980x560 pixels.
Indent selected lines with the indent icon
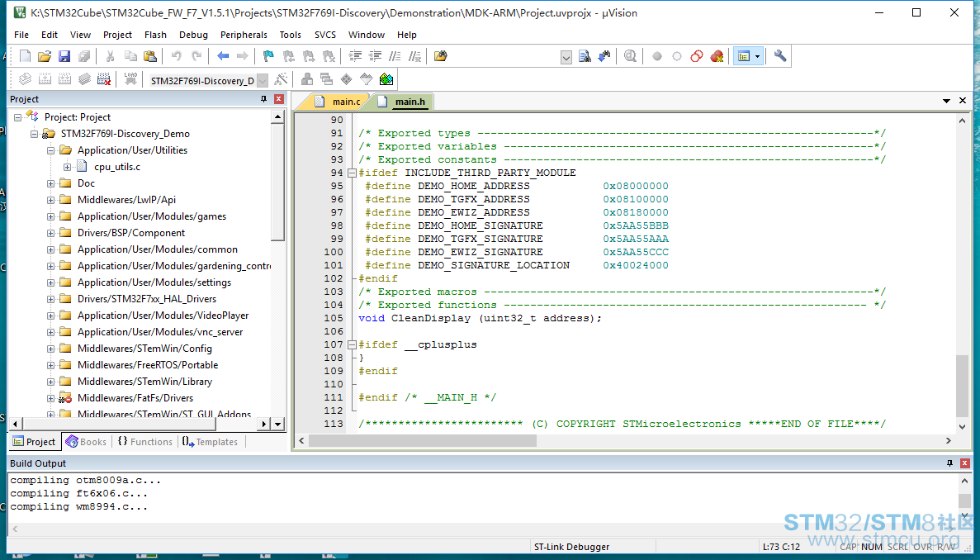click(x=355, y=56)
